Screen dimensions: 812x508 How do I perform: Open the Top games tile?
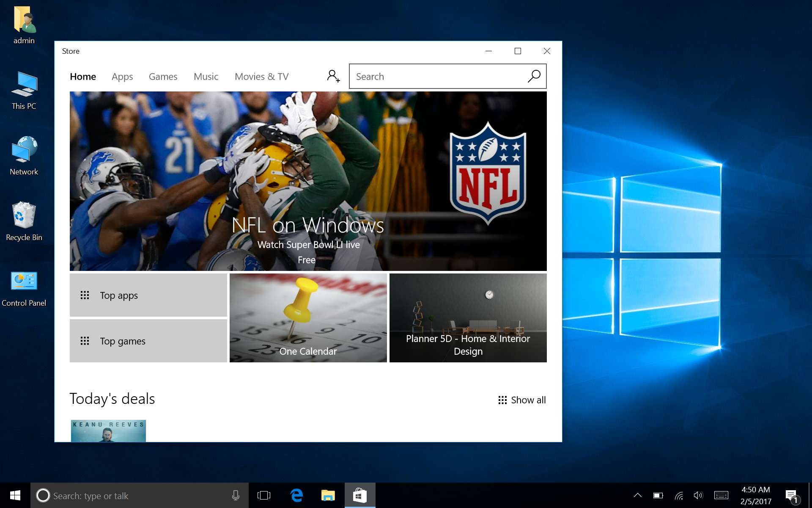click(x=148, y=341)
